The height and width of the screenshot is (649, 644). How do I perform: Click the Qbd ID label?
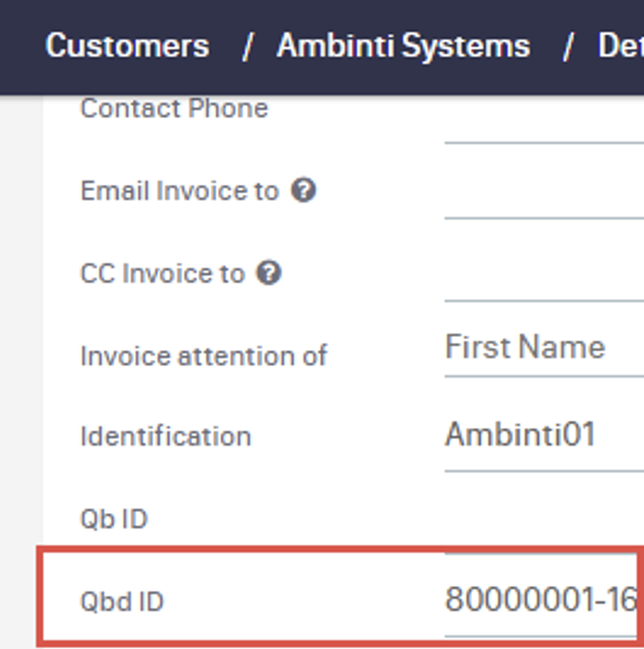click(x=122, y=602)
